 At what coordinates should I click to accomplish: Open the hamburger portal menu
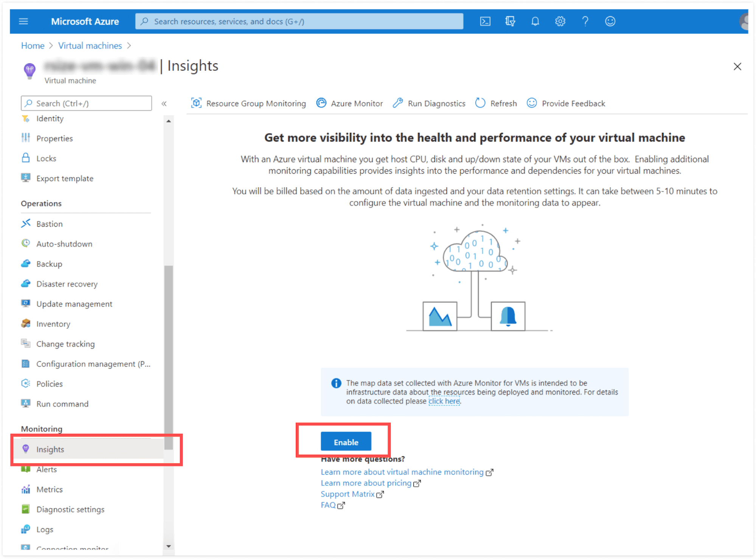(23, 22)
